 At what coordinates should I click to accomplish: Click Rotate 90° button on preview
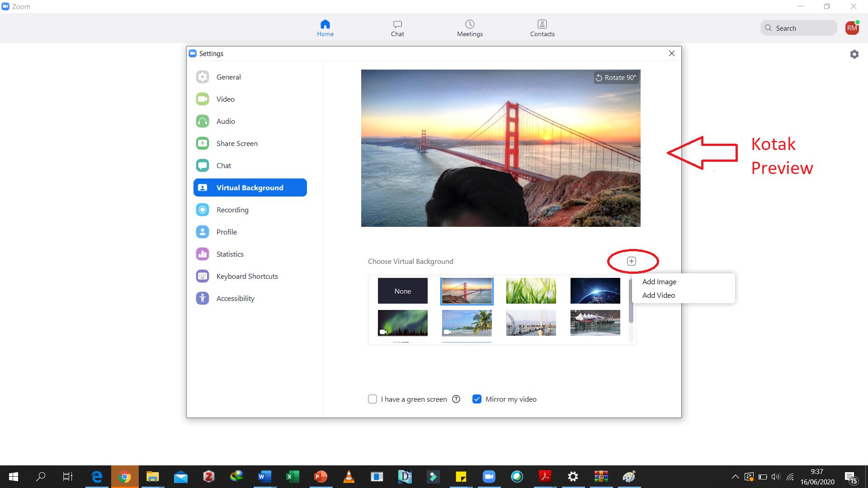pyautogui.click(x=616, y=78)
